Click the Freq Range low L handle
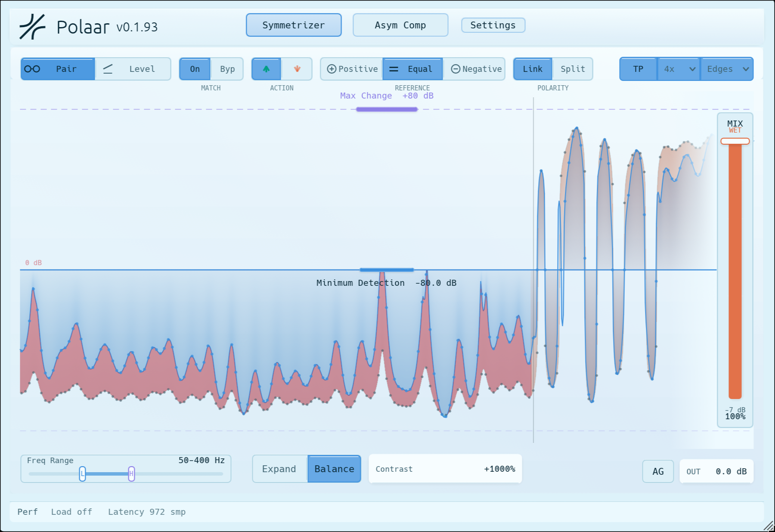The image size is (775, 532). (x=82, y=473)
